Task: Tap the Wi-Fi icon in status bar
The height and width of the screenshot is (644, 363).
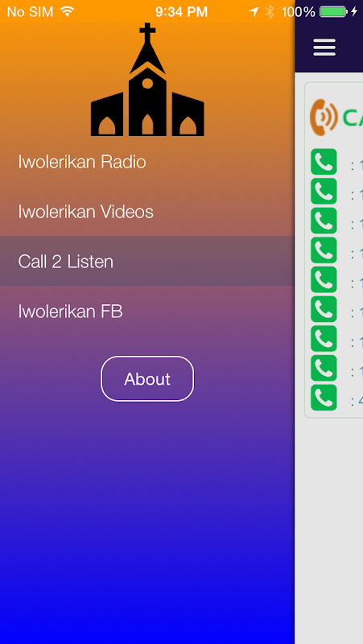Action: [68, 11]
